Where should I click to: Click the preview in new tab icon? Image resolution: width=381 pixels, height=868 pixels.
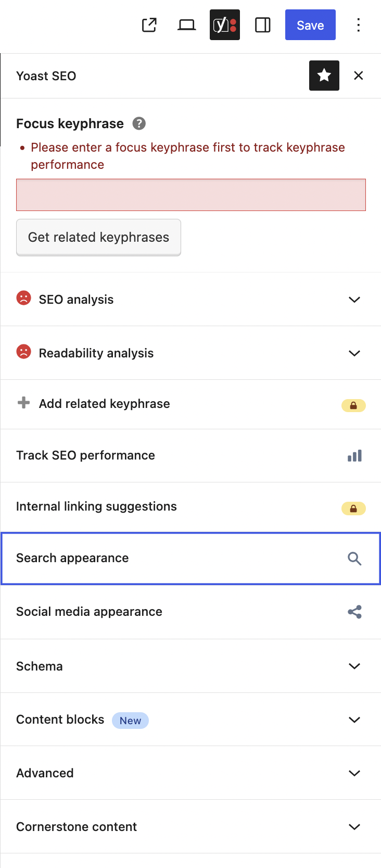pyautogui.click(x=149, y=24)
